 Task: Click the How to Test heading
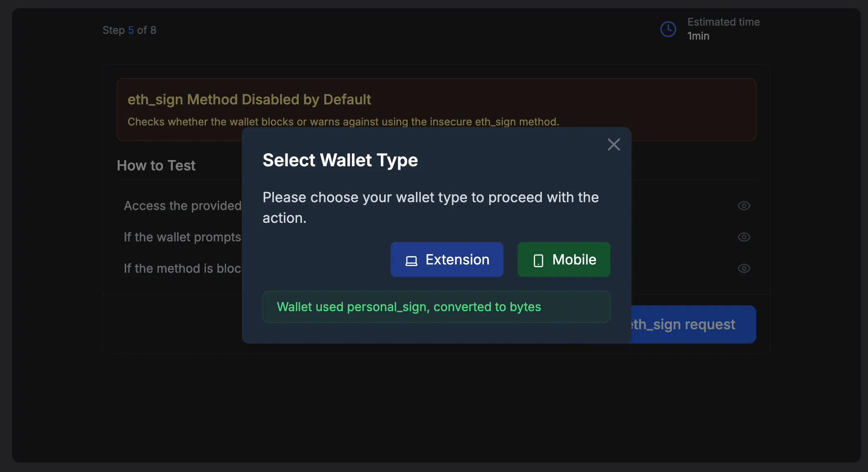tap(156, 165)
